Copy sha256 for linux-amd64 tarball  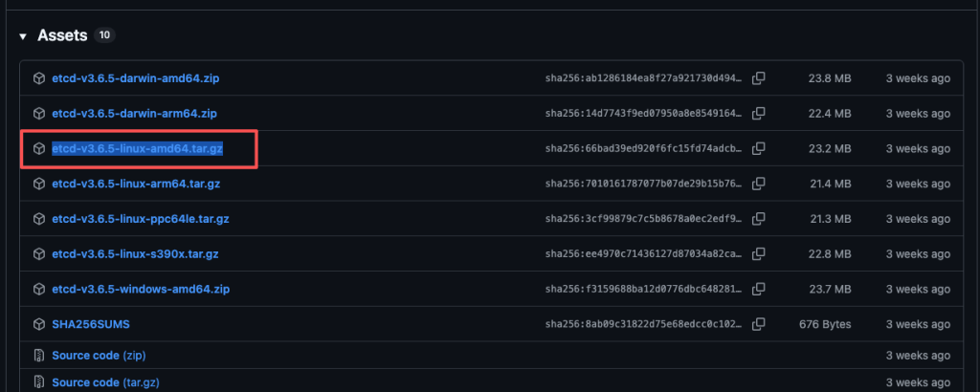(759, 149)
